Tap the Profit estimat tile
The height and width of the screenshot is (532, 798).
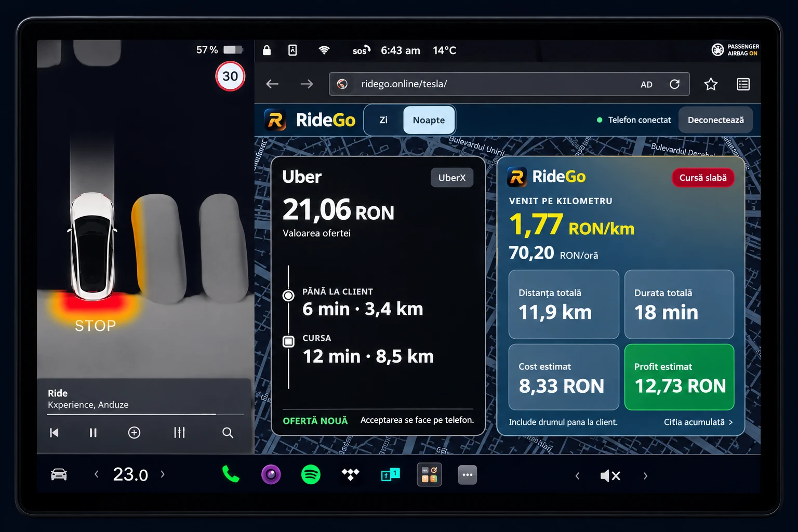point(679,377)
